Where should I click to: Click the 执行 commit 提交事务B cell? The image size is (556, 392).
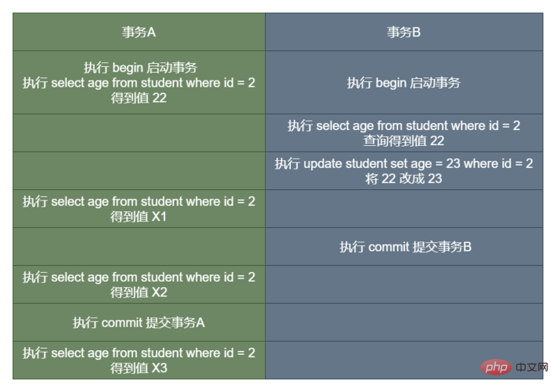pyautogui.click(x=404, y=247)
